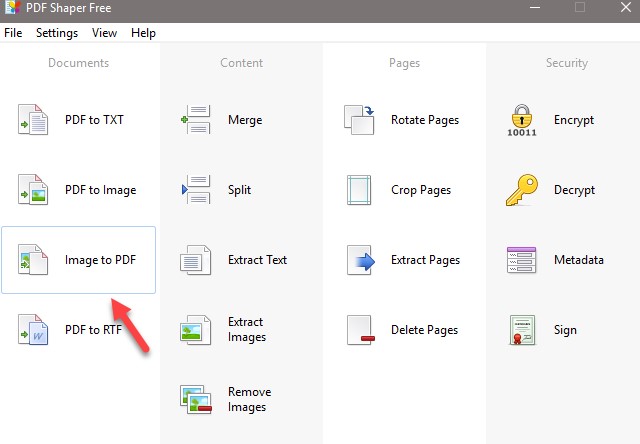The width and height of the screenshot is (640, 444).
Task: Click the PDF to RTF icon
Action: point(33,330)
